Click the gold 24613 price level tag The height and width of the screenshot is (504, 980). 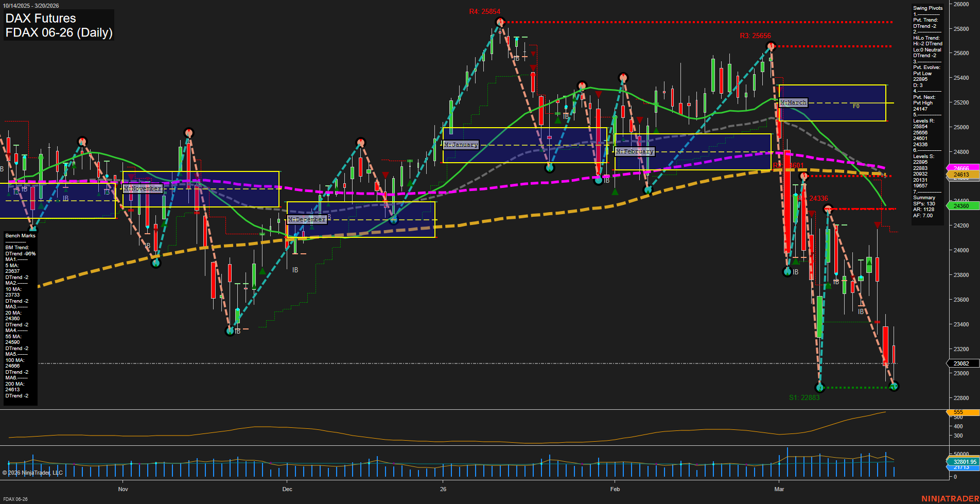click(960, 175)
